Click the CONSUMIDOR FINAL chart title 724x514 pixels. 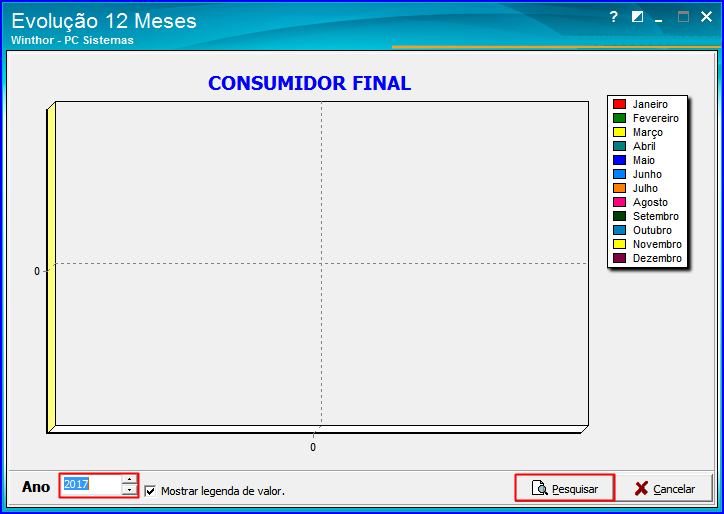coord(309,84)
